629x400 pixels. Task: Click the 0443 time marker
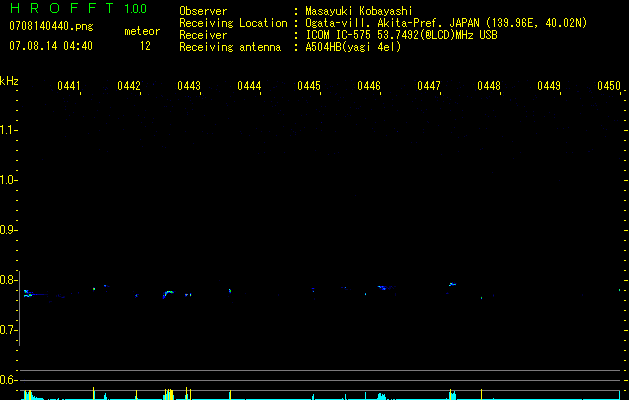189,86
